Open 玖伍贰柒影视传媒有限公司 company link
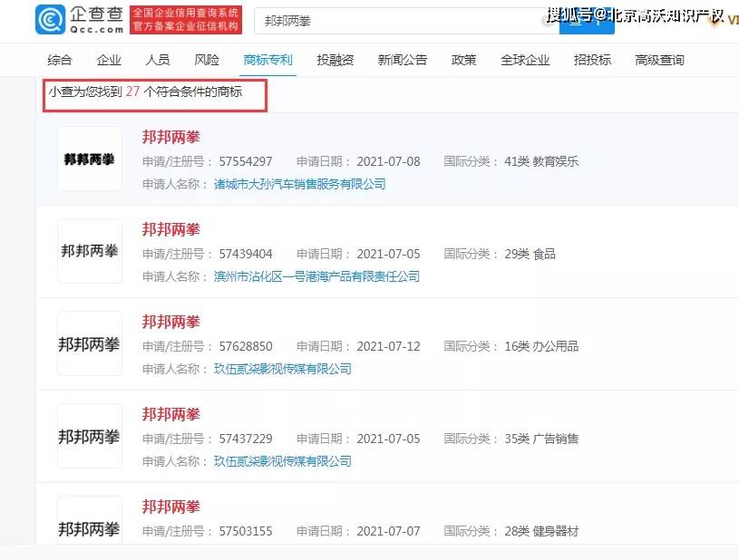739x560 pixels. (x=284, y=370)
